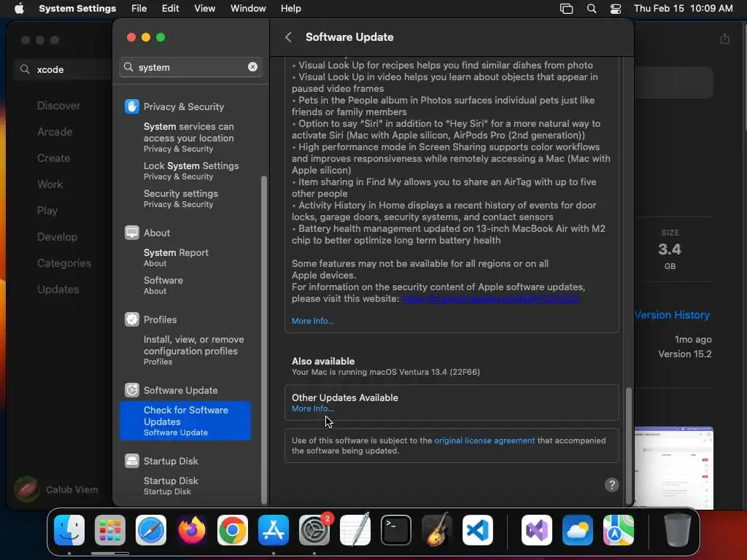
Task: Open Finder from the Dock
Action: coord(69,530)
